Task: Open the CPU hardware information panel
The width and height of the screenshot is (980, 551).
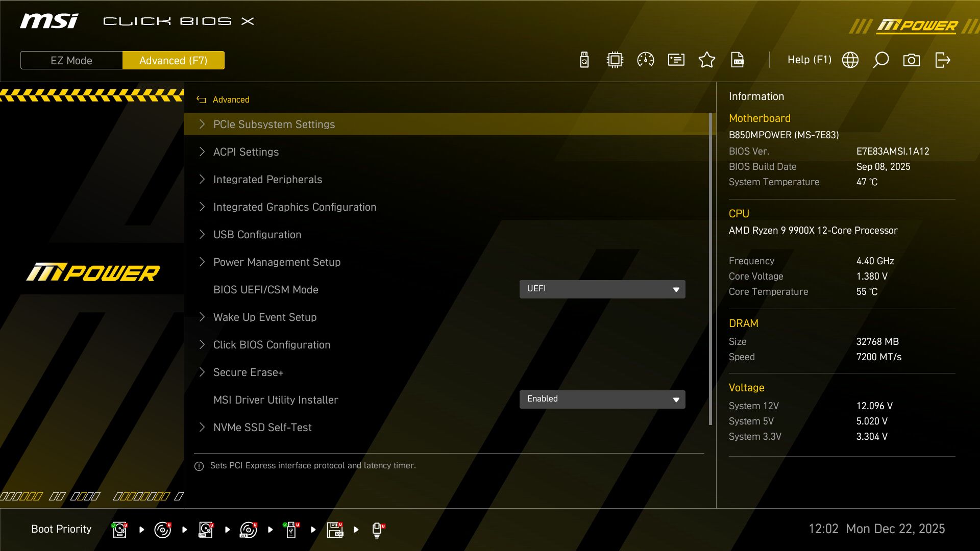Action: [x=615, y=60]
